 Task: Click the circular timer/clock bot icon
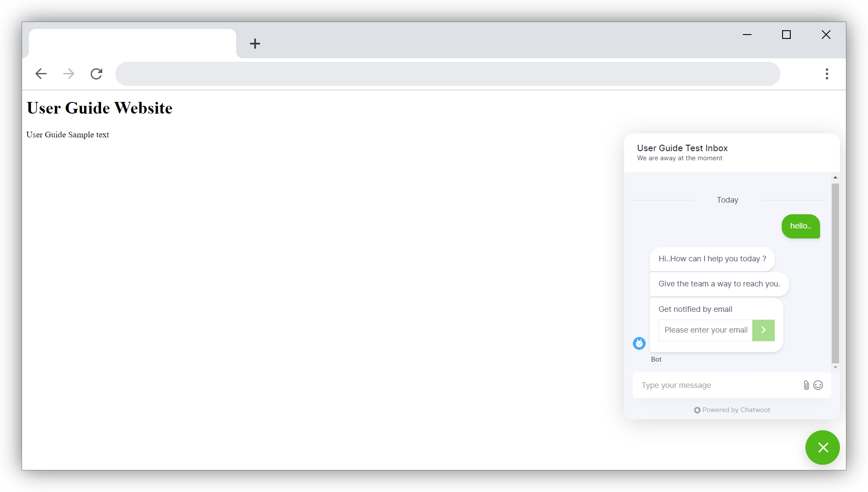click(x=639, y=343)
